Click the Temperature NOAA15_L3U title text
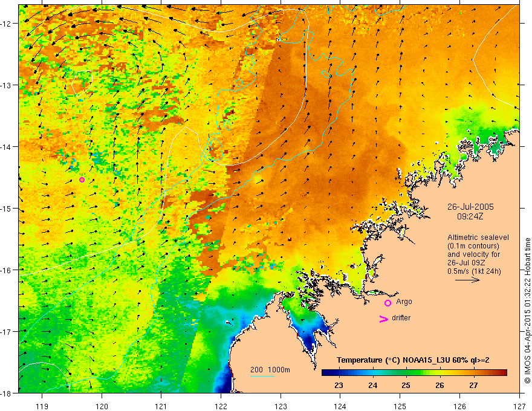Viewport: 532px width, 411px height. [413, 360]
